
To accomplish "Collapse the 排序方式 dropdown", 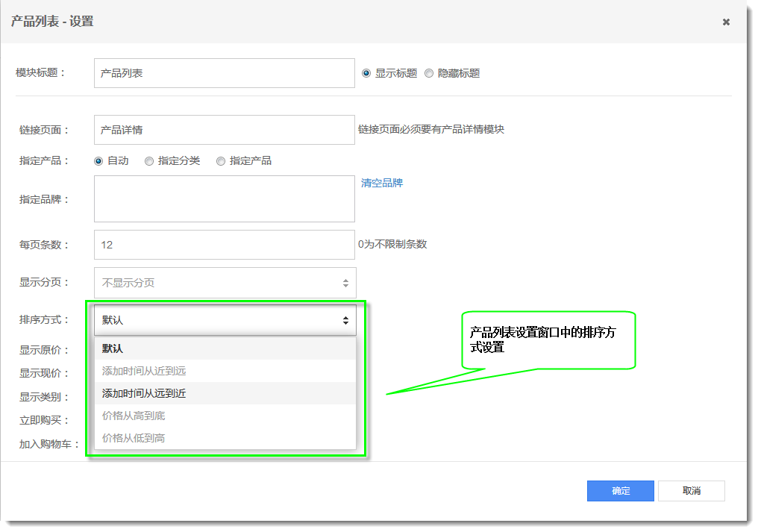I will (x=225, y=320).
